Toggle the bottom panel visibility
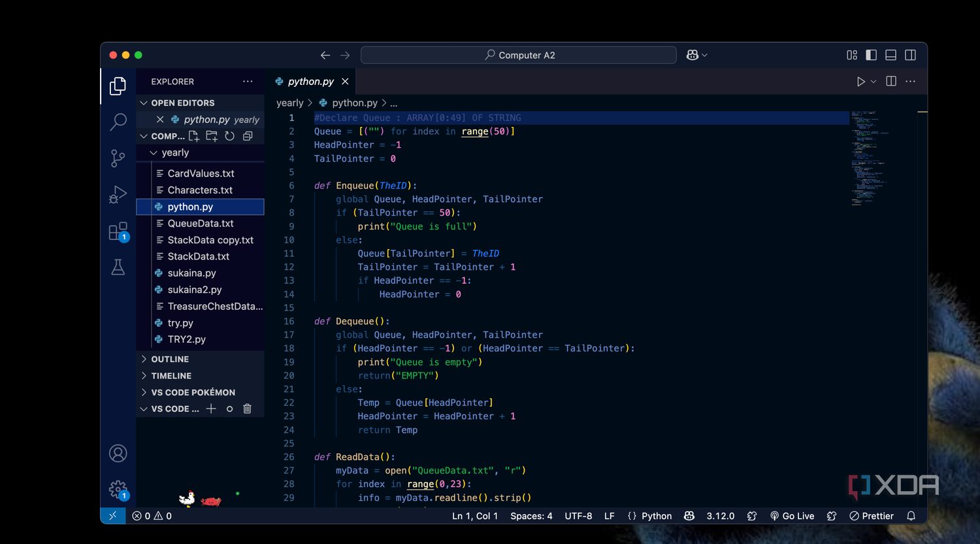The height and width of the screenshot is (544, 980). click(890, 55)
